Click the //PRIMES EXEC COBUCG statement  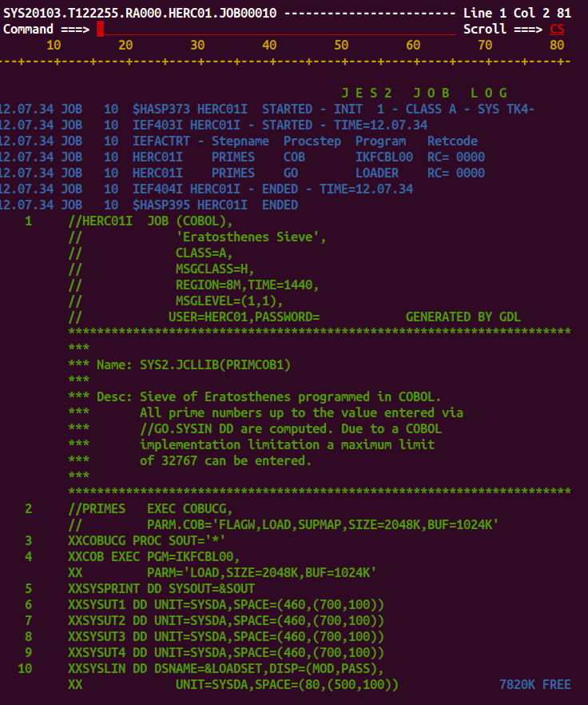click(x=151, y=509)
